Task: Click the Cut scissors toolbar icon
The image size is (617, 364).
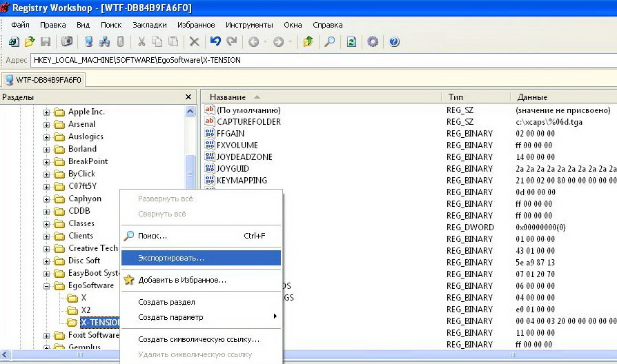Action: pyautogui.click(x=141, y=42)
